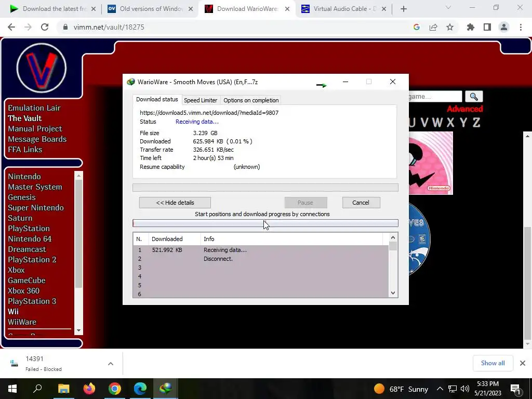The image size is (532, 399).
Task: Open taskbar Search magnifier
Action: click(37, 389)
